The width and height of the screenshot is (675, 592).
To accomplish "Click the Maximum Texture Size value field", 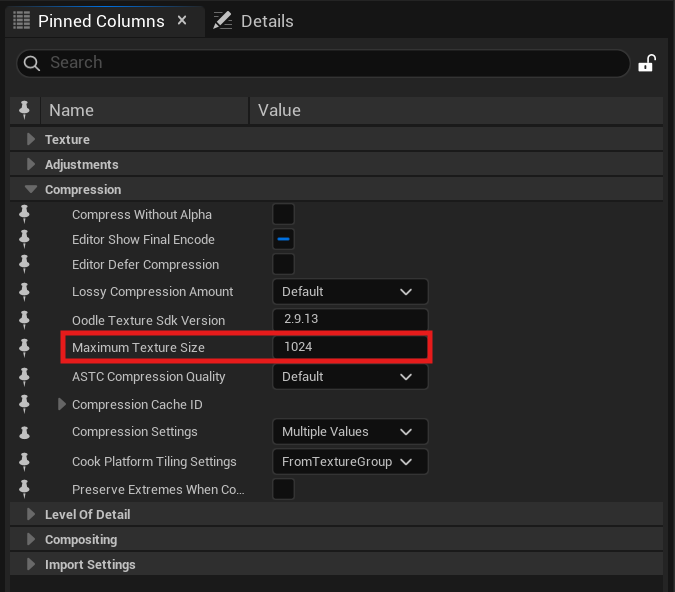I will [350, 347].
